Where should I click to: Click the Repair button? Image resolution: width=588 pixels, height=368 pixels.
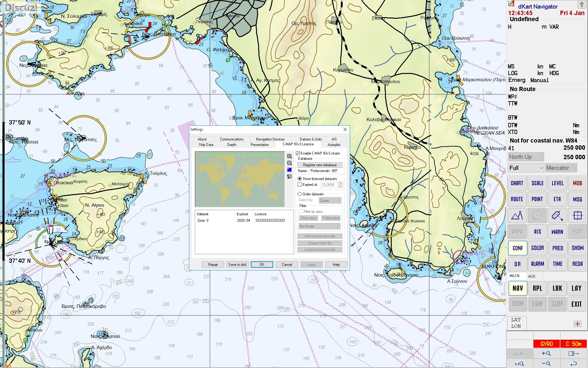click(213, 265)
